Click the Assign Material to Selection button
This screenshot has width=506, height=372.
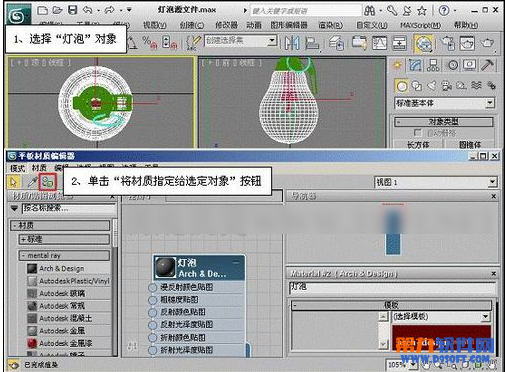coord(48,182)
